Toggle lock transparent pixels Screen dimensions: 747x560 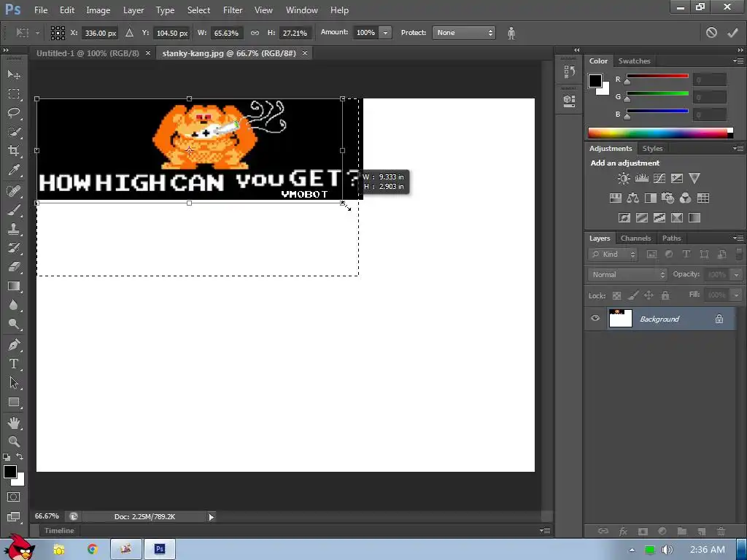click(x=616, y=296)
